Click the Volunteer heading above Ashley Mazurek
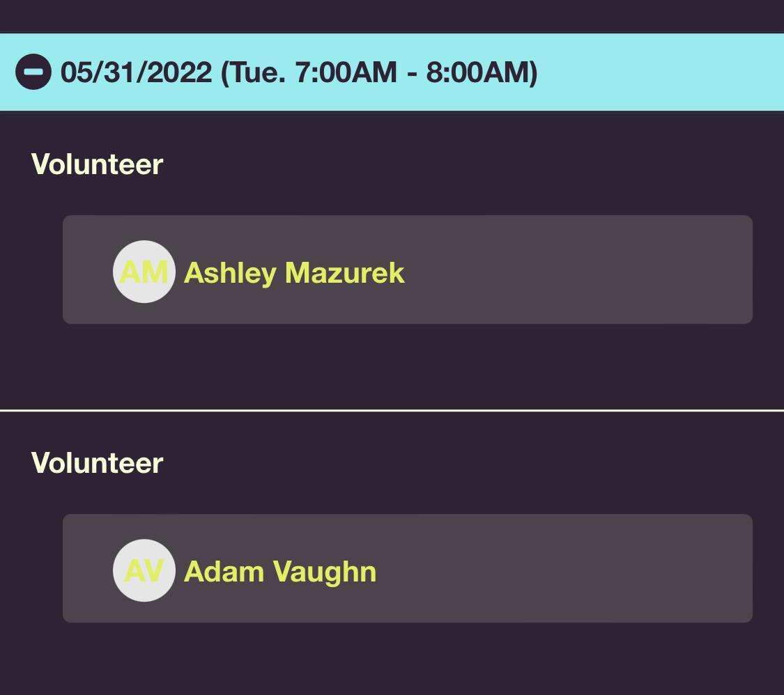 [97, 164]
